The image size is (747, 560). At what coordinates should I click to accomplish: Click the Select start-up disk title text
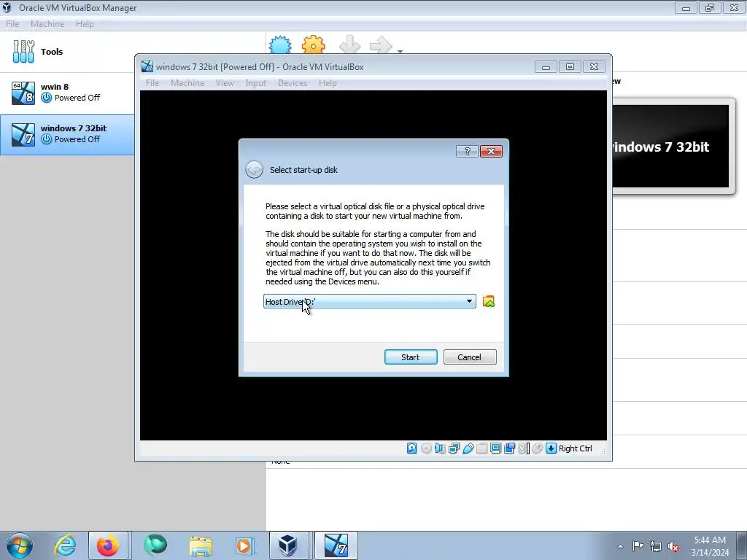tap(303, 170)
